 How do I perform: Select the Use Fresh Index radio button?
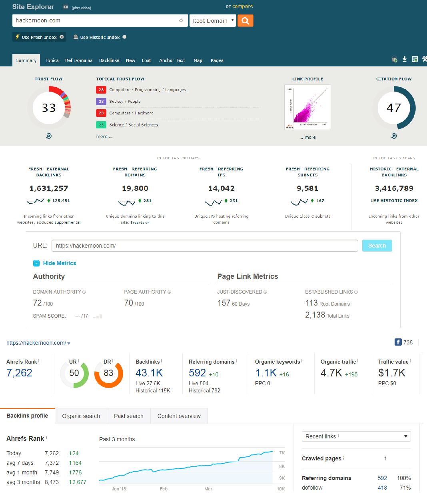62,37
